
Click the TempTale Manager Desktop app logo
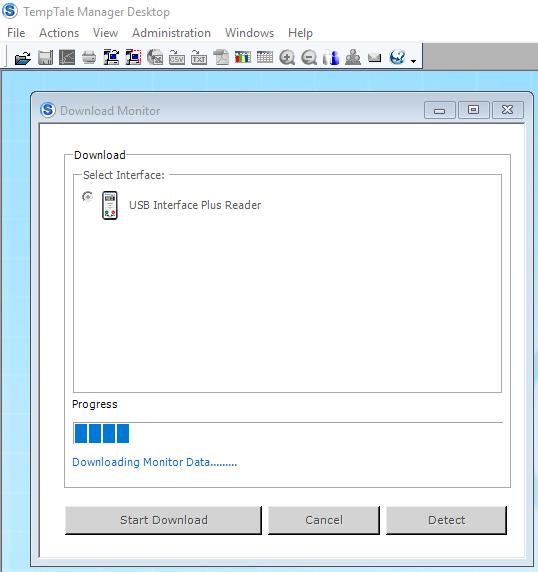(x=10, y=11)
